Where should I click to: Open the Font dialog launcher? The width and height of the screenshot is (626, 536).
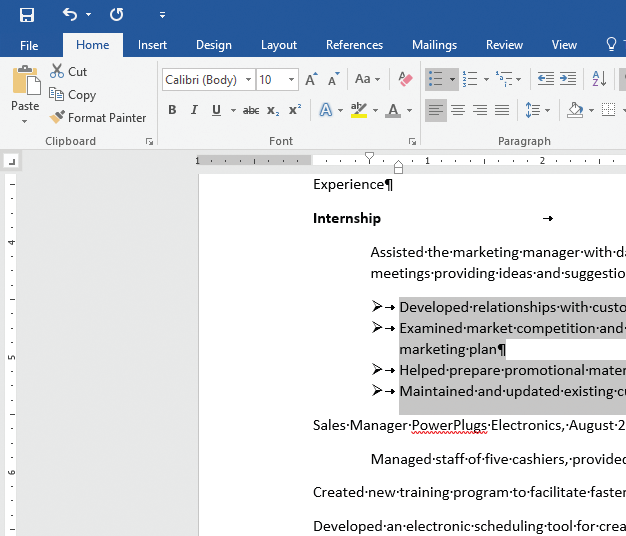(x=412, y=142)
